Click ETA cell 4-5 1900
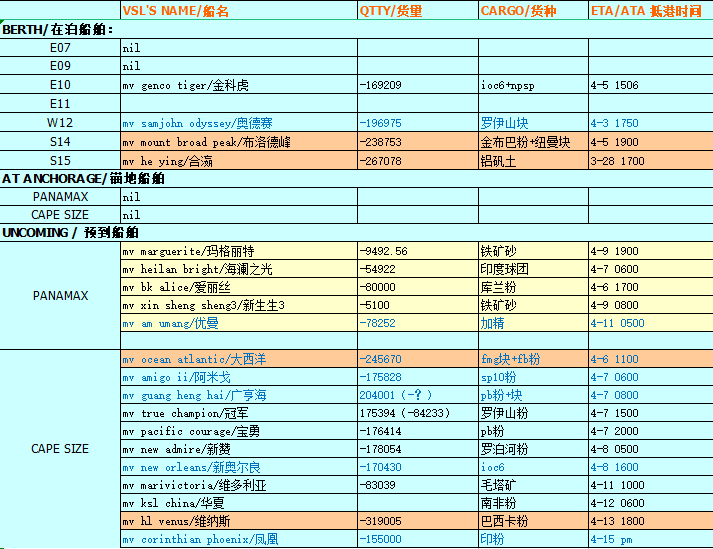 coord(651,142)
